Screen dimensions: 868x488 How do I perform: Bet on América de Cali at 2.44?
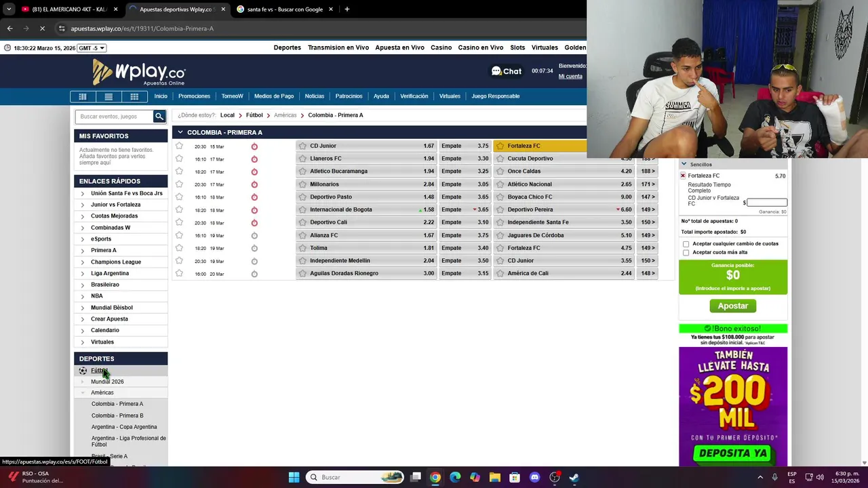(x=564, y=273)
